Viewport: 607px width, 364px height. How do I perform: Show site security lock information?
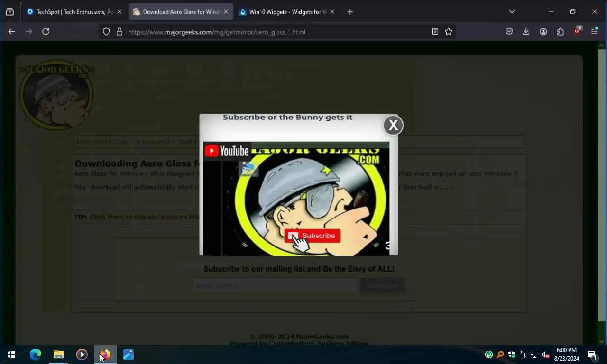(x=120, y=32)
